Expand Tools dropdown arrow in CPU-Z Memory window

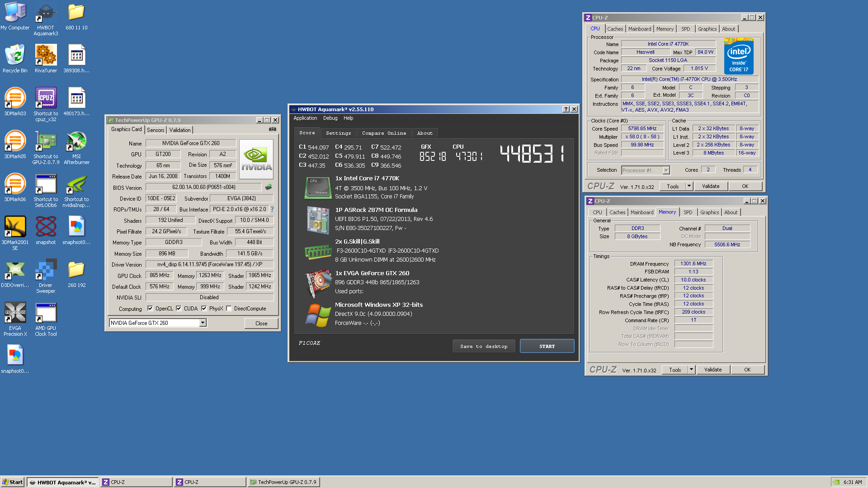tap(691, 370)
